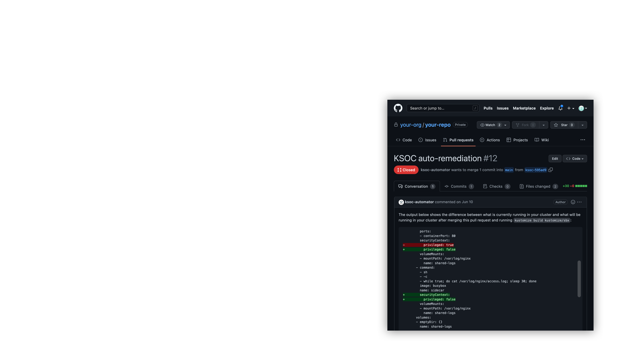Screen dimensions: 624x364
Task: Toggle Star on your-org/your-repo
Action: tap(563, 125)
